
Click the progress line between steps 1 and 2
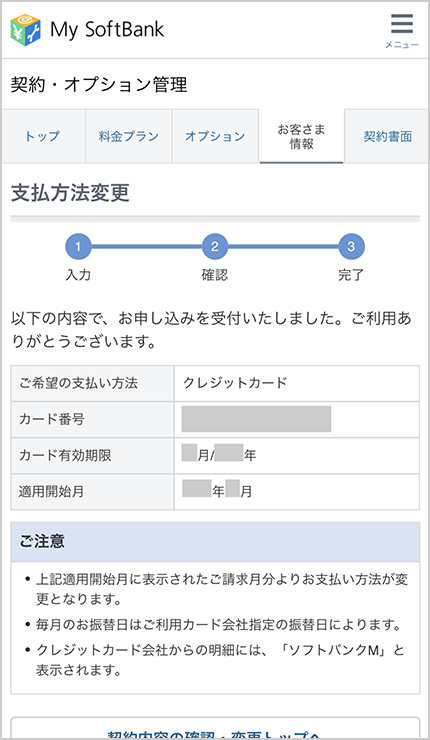[146, 246]
